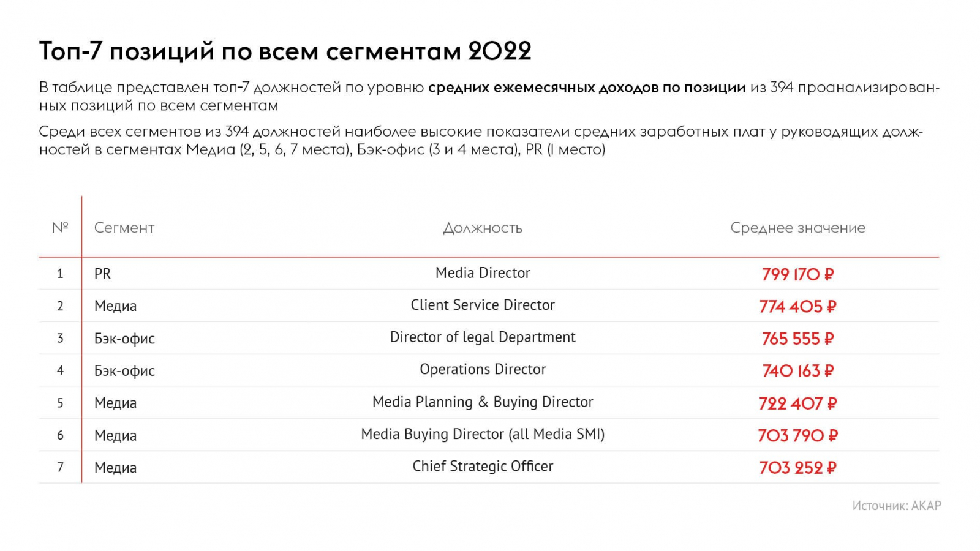Select the 'Operations Director' cell
Image resolution: width=980 pixels, height=551 pixels.
click(x=483, y=369)
